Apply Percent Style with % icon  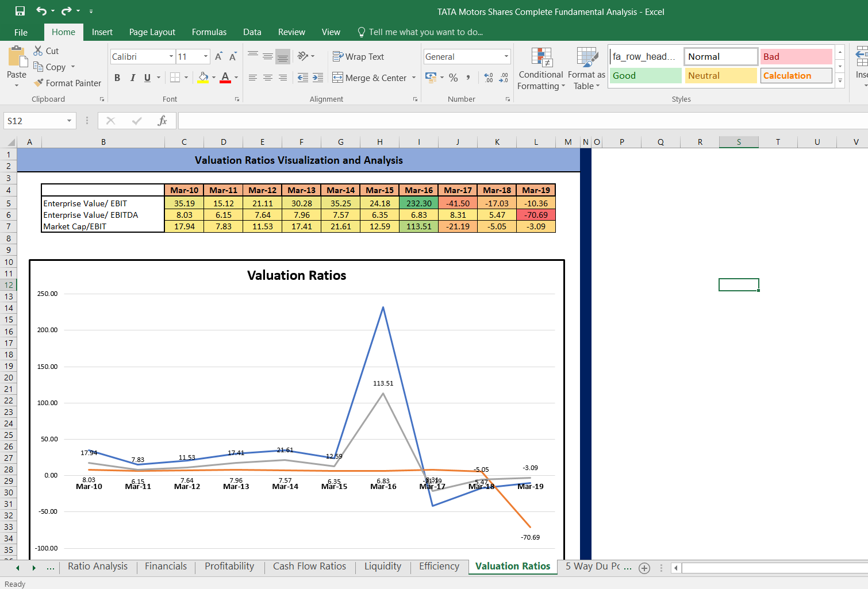[454, 78]
